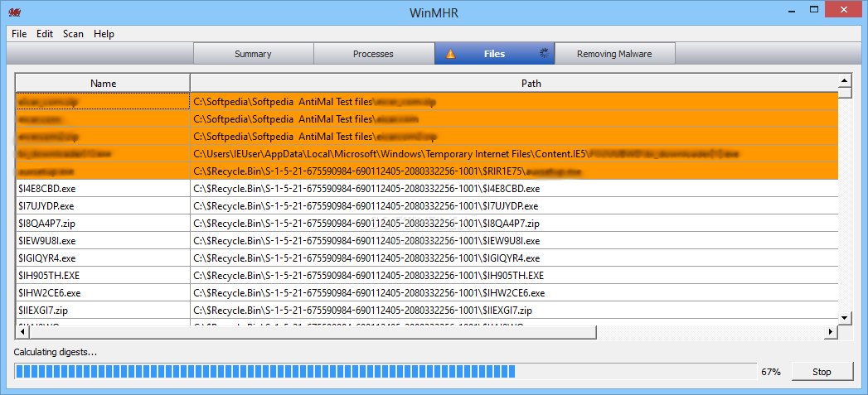Click the path cell ending $IIEXGI7.zip
Screen dimensions: 868x395
(514, 310)
